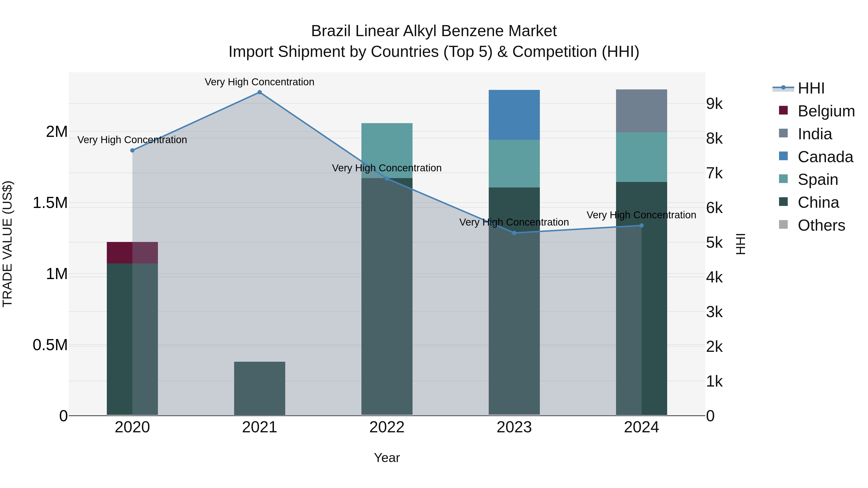
Task: Click the 2022 Very High Concentration annotation
Action: [387, 168]
